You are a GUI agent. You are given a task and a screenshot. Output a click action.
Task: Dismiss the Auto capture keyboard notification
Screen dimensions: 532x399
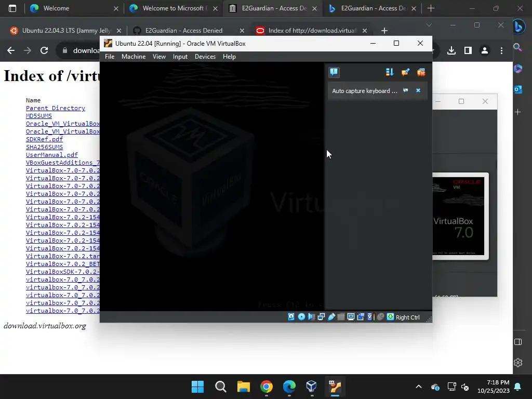point(418,90)
